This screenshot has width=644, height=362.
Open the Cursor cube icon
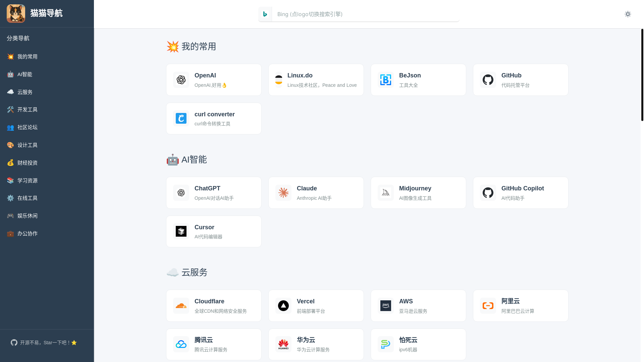point(181,231)
